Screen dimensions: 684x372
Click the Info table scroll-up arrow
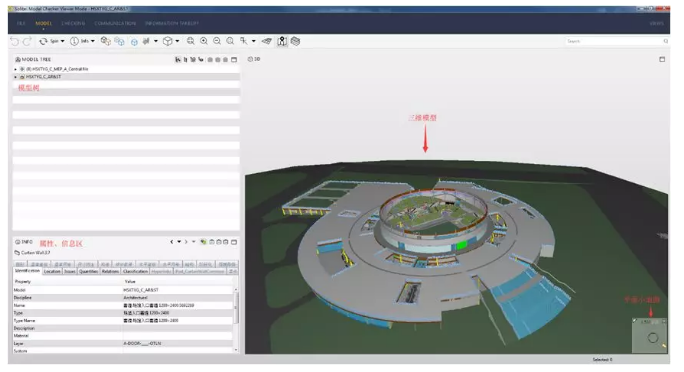click(236, 289)
